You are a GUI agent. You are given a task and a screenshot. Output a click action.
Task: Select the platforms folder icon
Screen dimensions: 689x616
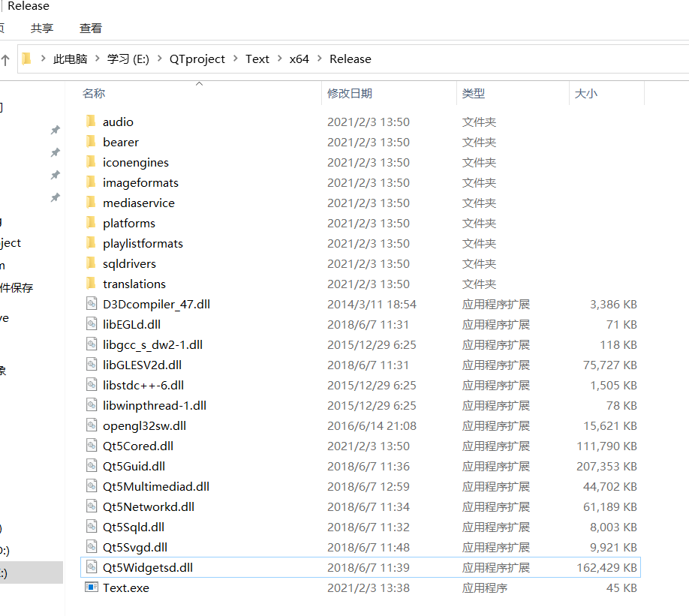pos(92,223)
